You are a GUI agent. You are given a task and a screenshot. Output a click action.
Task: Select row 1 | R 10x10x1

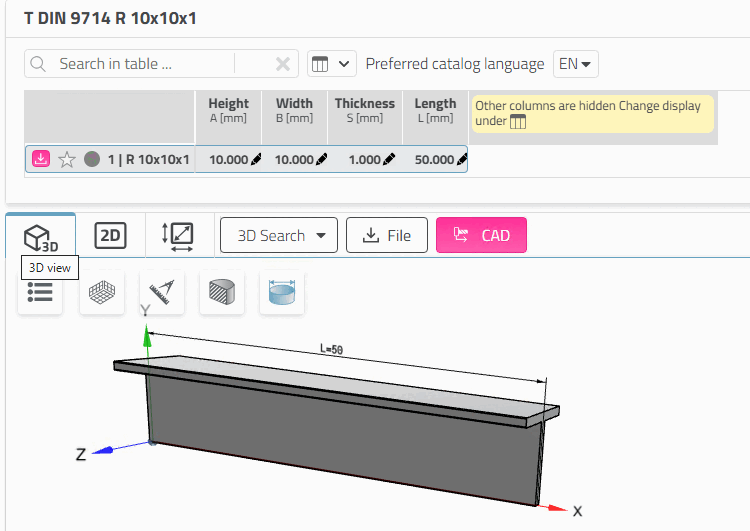[246, 159]
